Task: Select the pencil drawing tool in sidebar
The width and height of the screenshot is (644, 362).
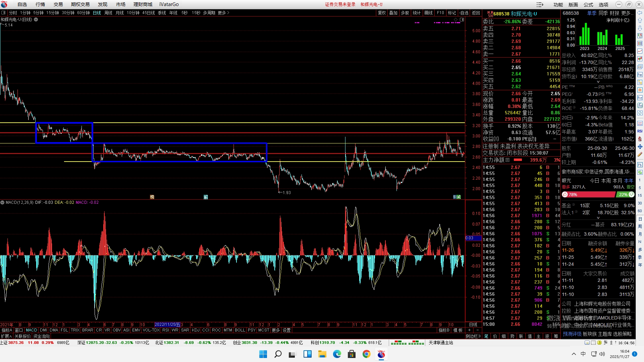Action: click(640, 154)
